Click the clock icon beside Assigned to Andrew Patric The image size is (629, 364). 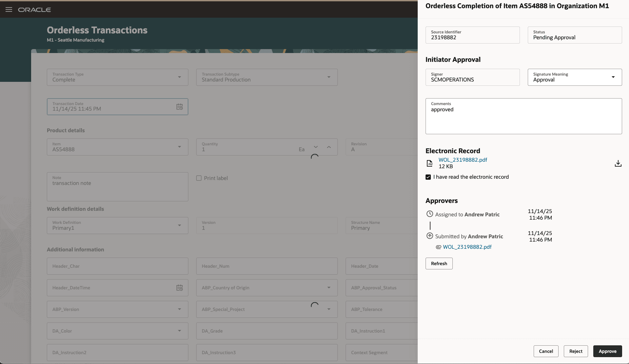point(429,214)
